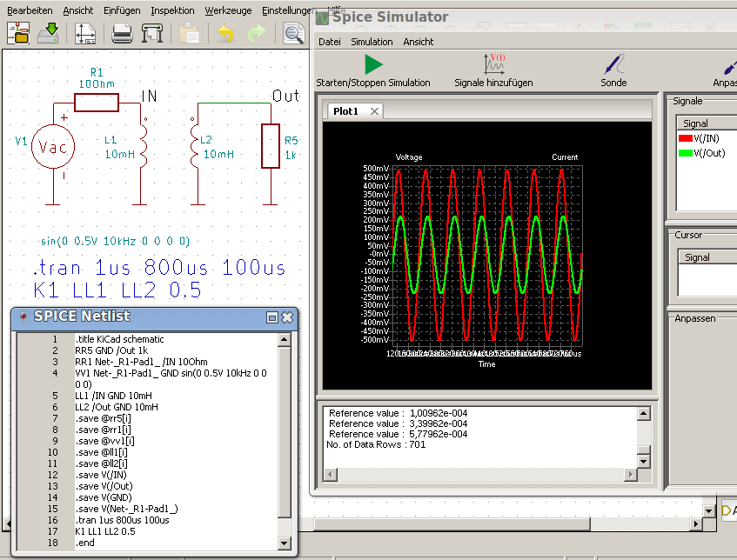Click netlist line '.end'
This screenshot has height=560, width=737.
pyautogui.click(x=84, y=543)
